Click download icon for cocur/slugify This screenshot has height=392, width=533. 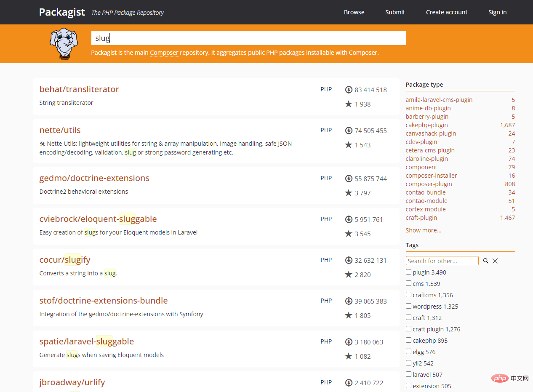click(x=349, y=260)
